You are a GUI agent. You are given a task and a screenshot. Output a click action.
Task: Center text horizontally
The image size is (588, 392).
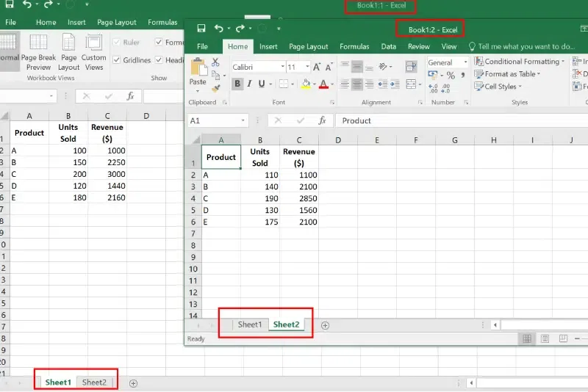point(357,84)
